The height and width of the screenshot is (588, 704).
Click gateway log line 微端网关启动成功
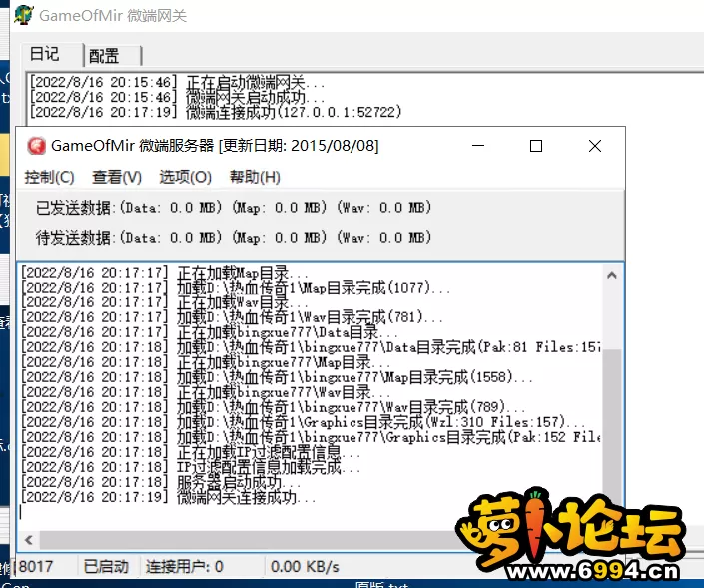[177, 97]
